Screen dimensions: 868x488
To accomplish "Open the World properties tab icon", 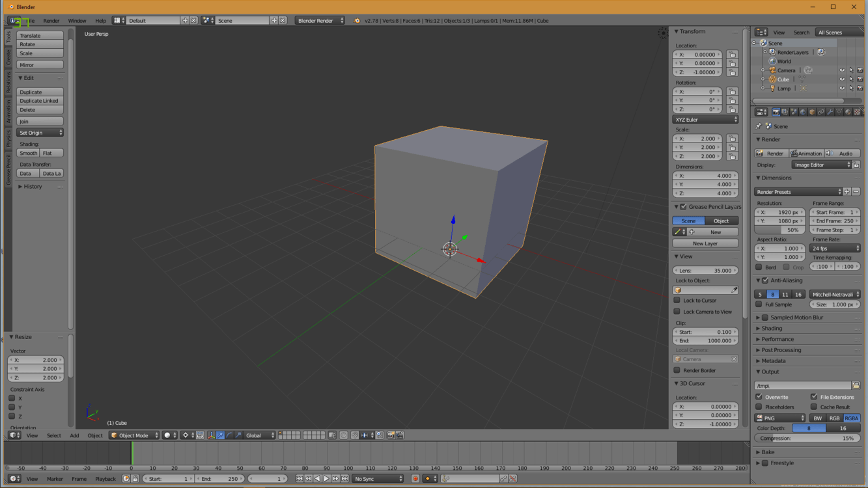I will tap(803, 112).
